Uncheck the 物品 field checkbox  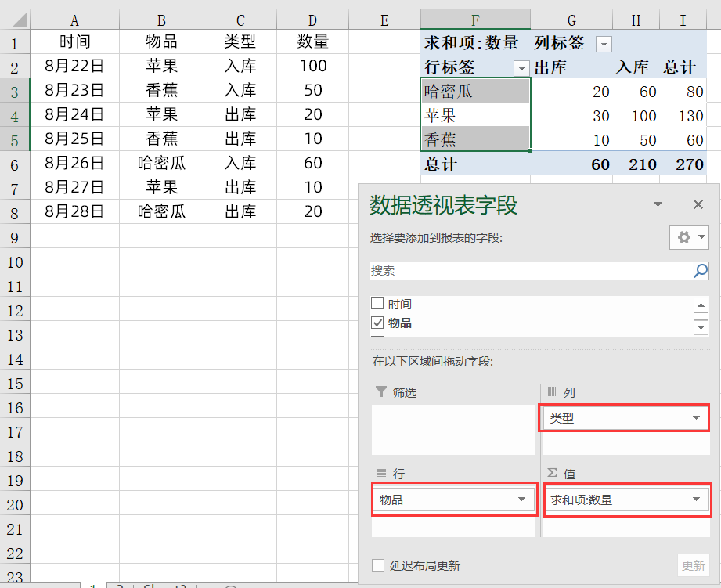coord(377,323)
